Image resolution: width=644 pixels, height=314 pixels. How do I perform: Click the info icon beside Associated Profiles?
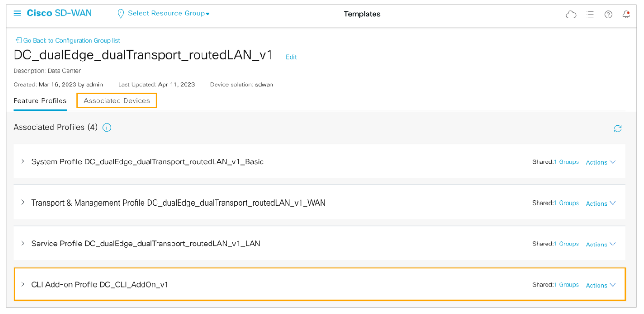pyautogui.click(x=107, y=128)
